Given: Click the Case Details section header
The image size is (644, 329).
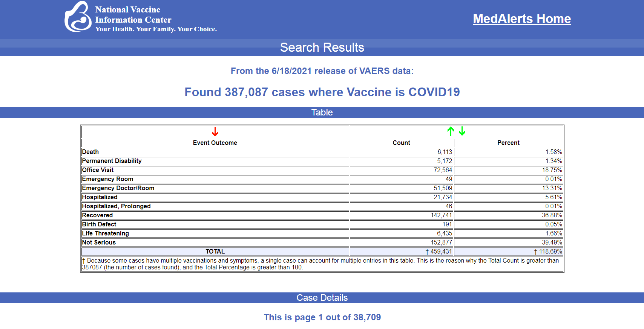Looking at the screenshot, I should point(322,298).
